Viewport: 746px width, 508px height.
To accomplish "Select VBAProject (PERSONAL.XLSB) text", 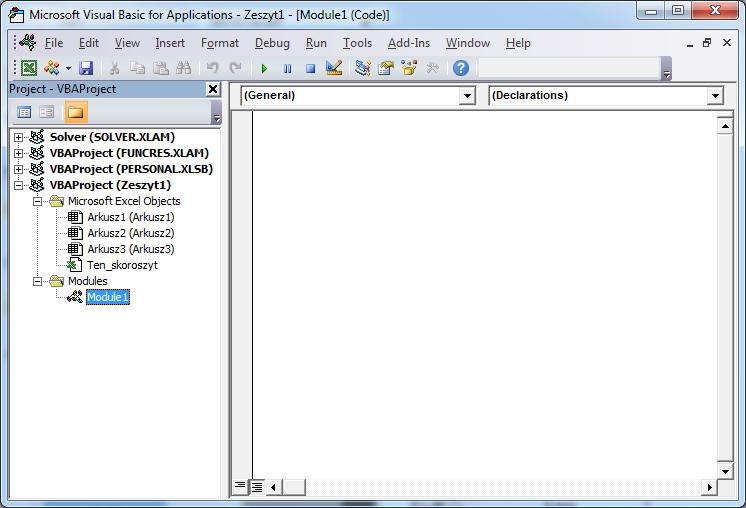I will [x=131, y=169].
